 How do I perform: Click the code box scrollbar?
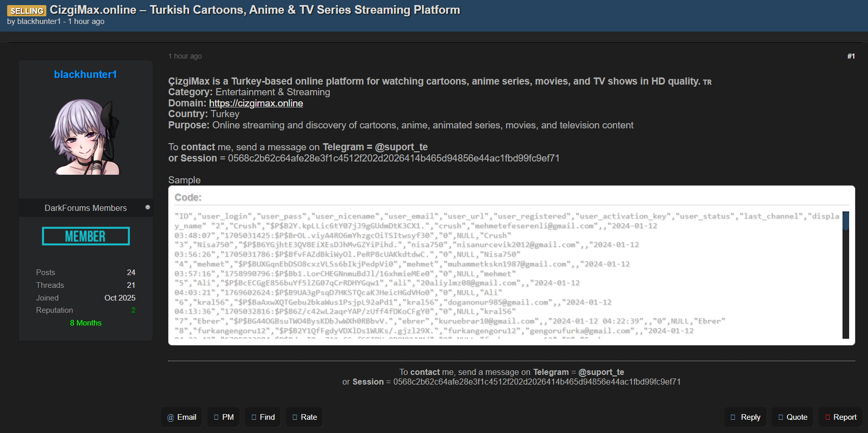pos(846,275)
